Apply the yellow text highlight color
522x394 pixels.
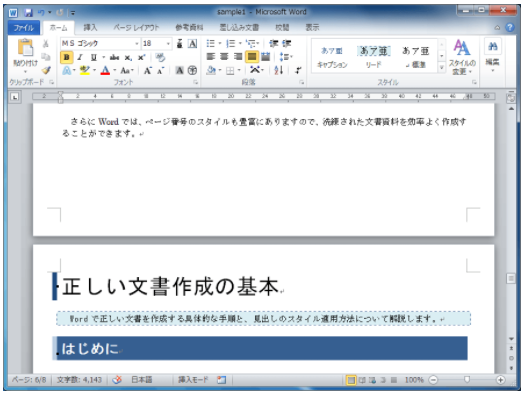point(85,70)
